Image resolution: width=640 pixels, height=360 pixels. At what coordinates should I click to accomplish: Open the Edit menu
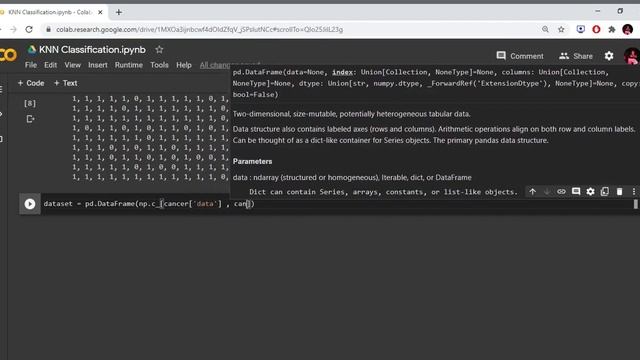click(51, 65)
